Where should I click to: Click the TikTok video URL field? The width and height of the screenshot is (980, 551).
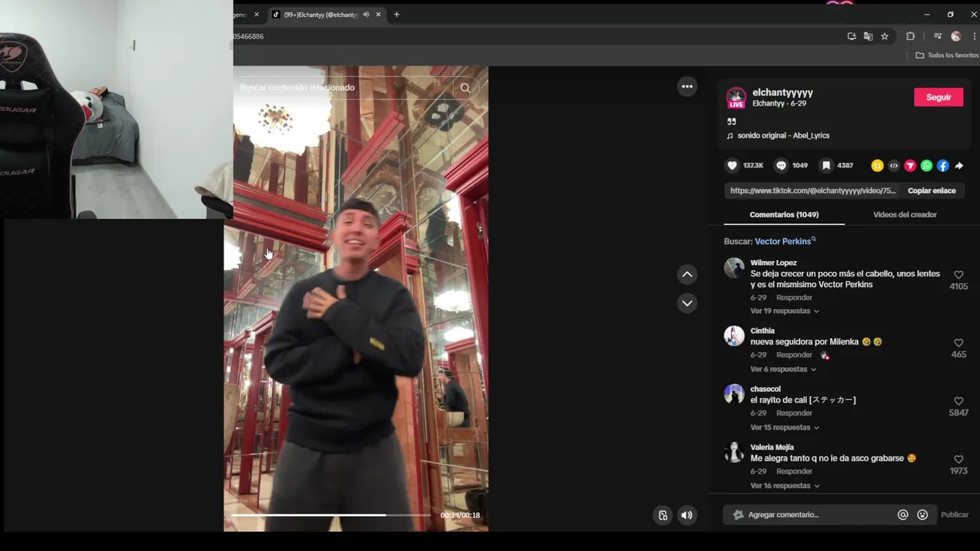[813, 191]
